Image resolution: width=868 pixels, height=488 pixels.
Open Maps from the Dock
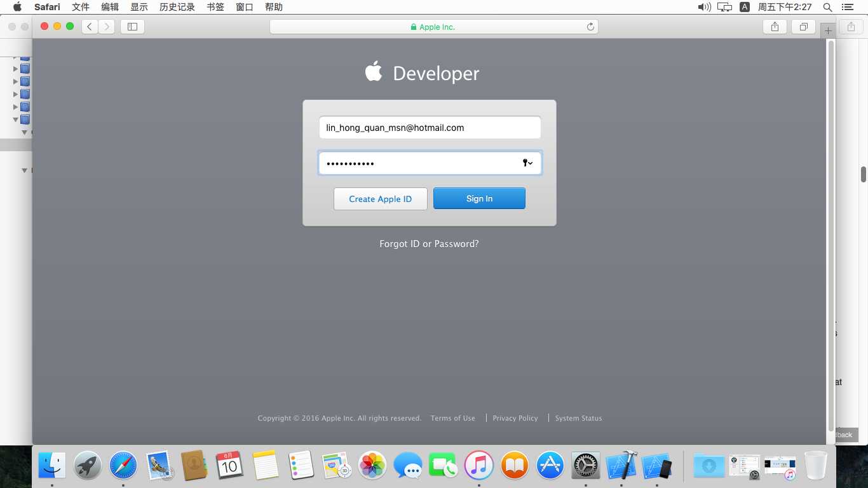pos(337,466)
